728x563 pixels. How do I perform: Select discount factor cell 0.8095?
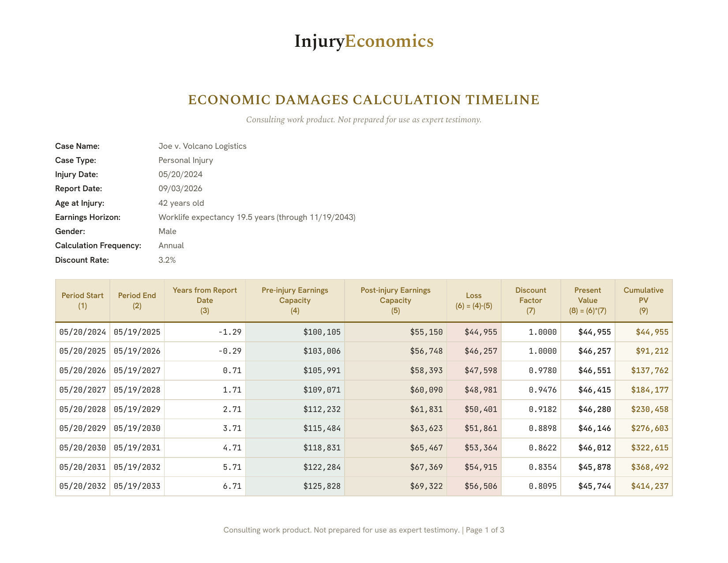(531, 486)
